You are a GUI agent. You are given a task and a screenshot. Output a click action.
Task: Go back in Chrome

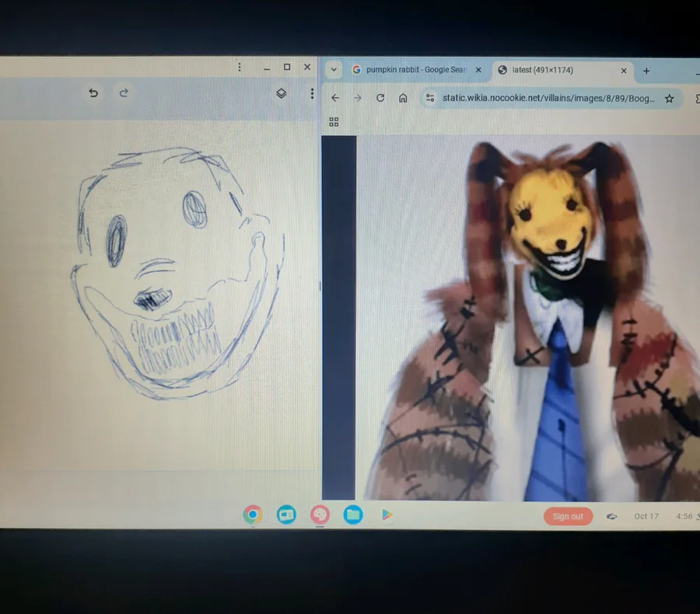click(x=335, y=98)
